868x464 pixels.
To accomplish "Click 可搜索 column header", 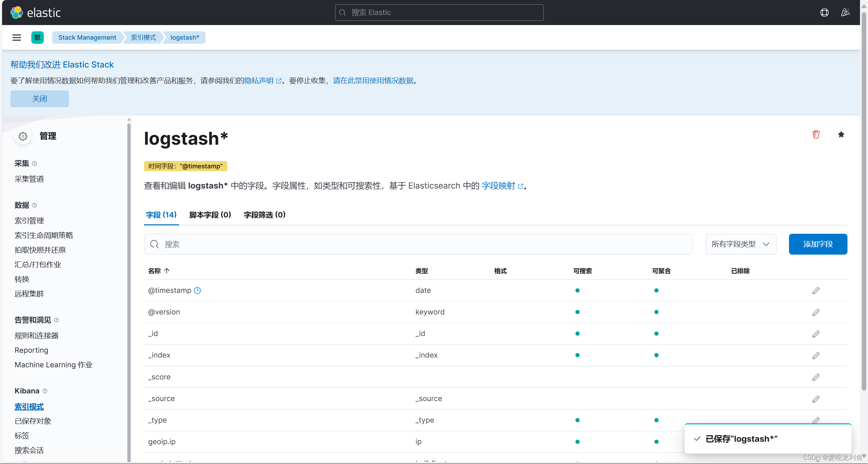I will click(x=582, y=271).
